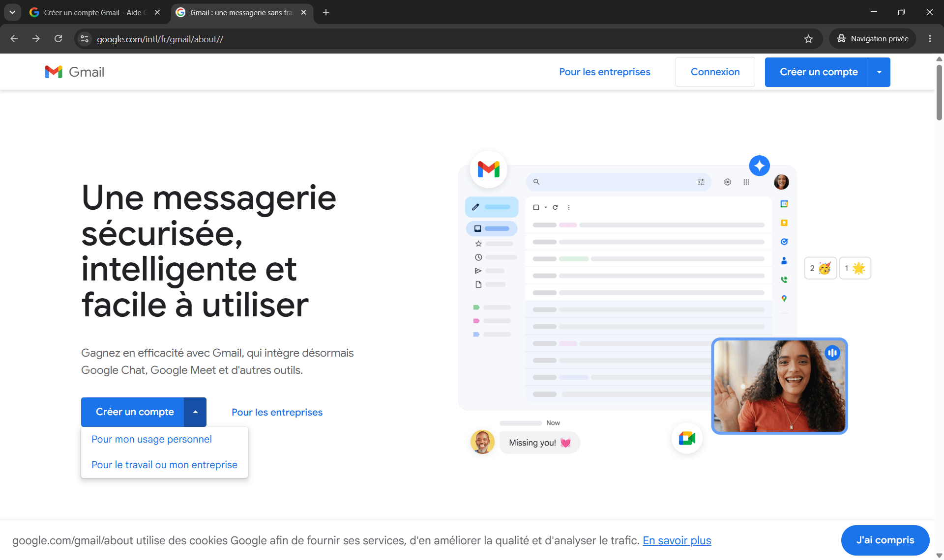The width and height of the screenshot is (944, 560).
Task: Click the Connexion button
Action: 715,72
